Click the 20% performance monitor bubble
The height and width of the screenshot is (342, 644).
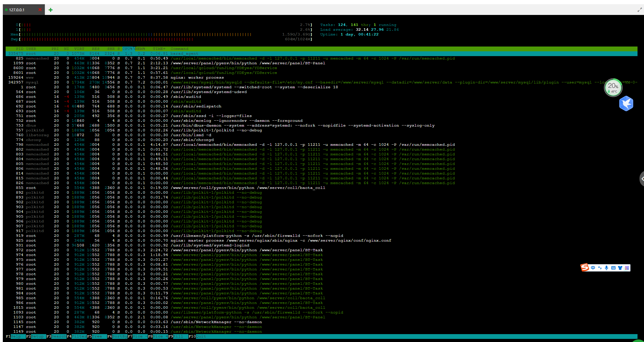[x=613, y=87]
